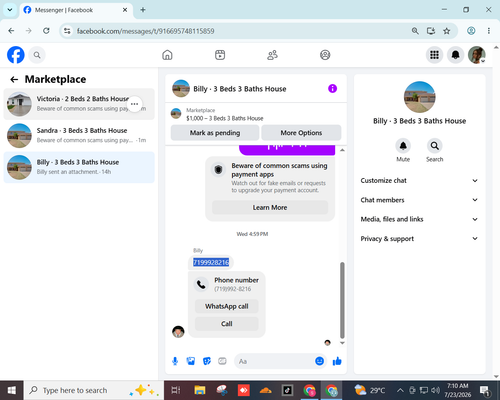Viewport: 500px width, 400px height.
Task: Click the purple voice message bubble
Action: tap(287, 150)
